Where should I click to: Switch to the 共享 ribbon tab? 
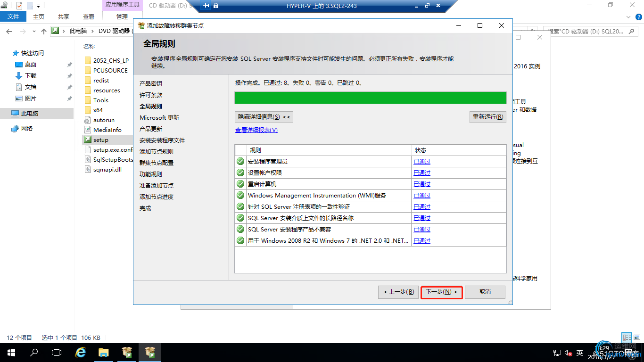click(64, 16)
